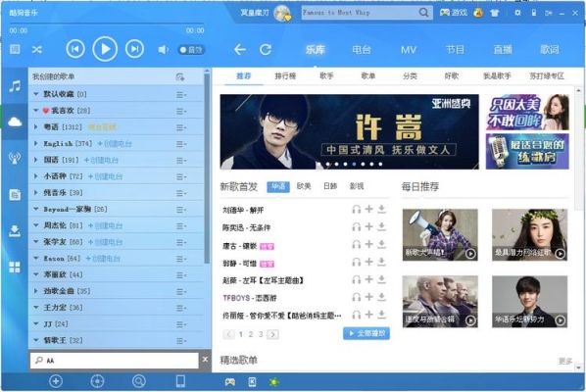Click the green bug icon at bottom
This screenshot has width=586, height=392.
(274, 382)
